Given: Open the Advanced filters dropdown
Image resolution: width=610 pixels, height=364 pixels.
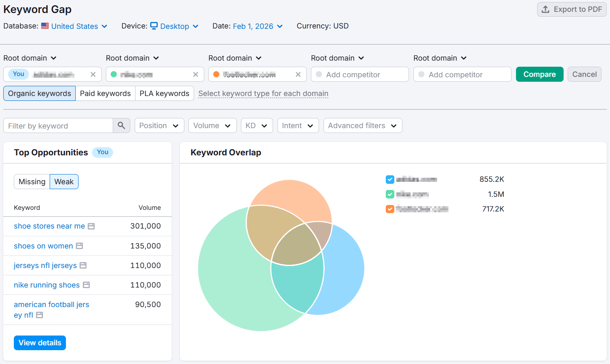Looking at the screenshot, I should point(362,126).
